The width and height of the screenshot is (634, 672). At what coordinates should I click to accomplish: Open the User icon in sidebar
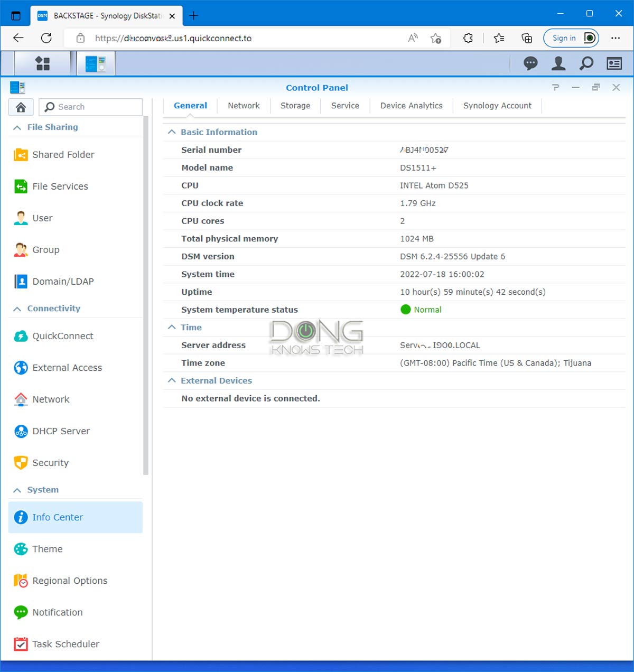tap(21, 218)
